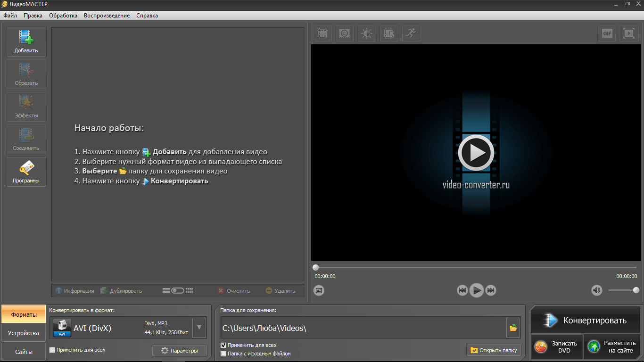Click Открыть папку button

(x=494, y=350)
